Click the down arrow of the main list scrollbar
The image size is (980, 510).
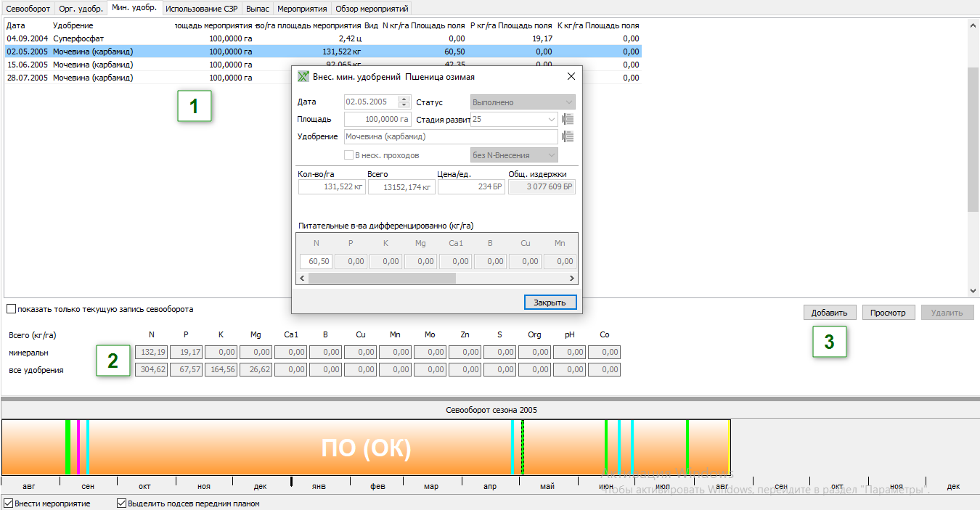click(x=973, y=290)
